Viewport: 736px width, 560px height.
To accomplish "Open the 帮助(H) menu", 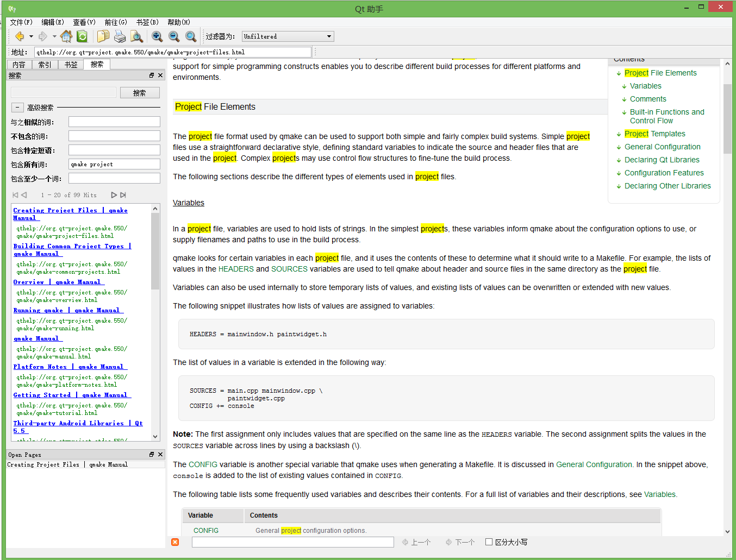I will pos(179,22).
